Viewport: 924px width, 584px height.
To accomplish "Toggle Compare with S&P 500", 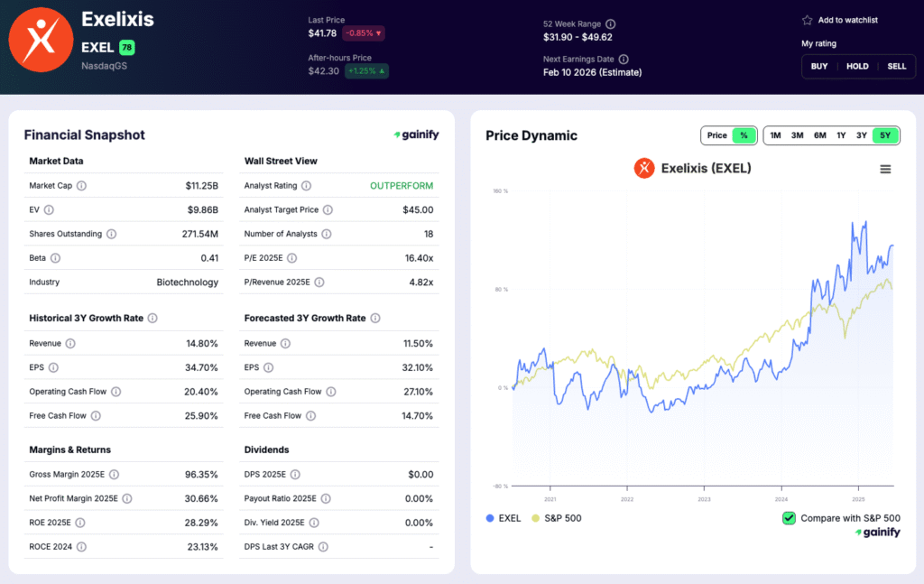I will coord(787,518).
